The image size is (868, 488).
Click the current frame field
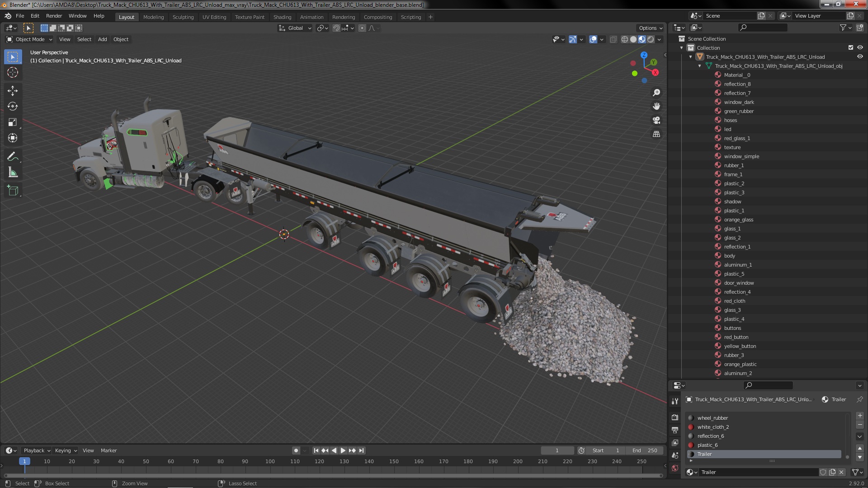tap(557, 450)
